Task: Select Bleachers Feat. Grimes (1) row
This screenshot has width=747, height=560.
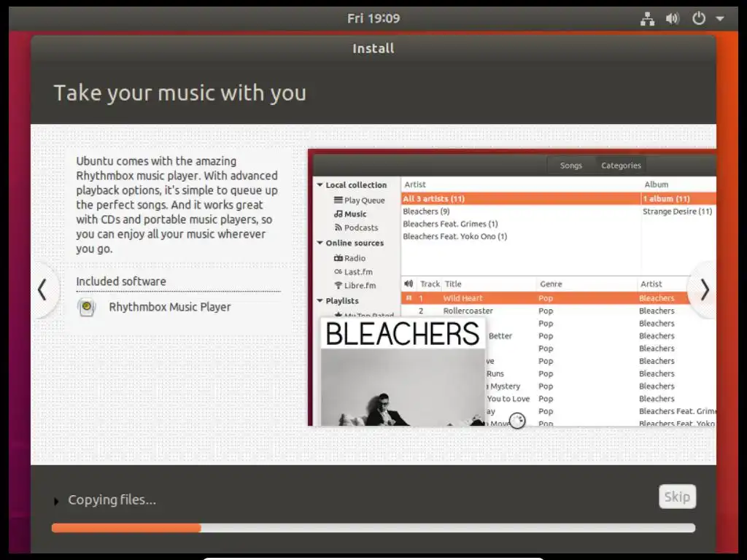Action: [x=520, y=224]
